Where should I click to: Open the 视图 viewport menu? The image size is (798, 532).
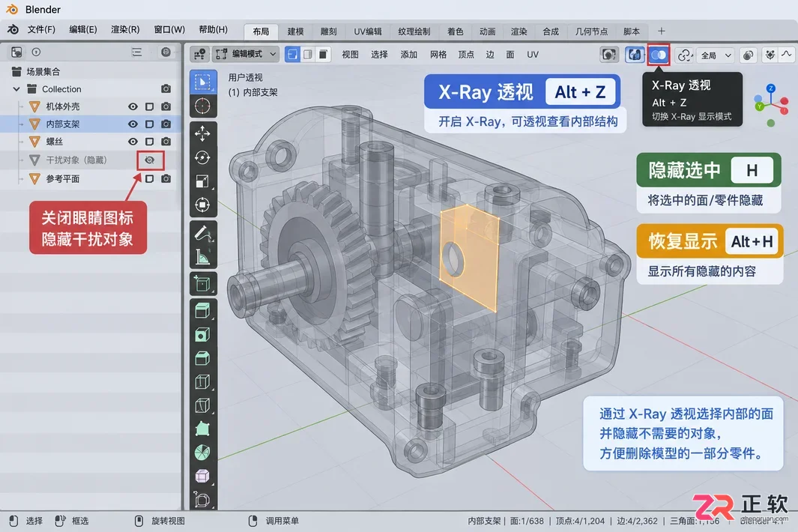pyautogui.click(x=350, y=55)
